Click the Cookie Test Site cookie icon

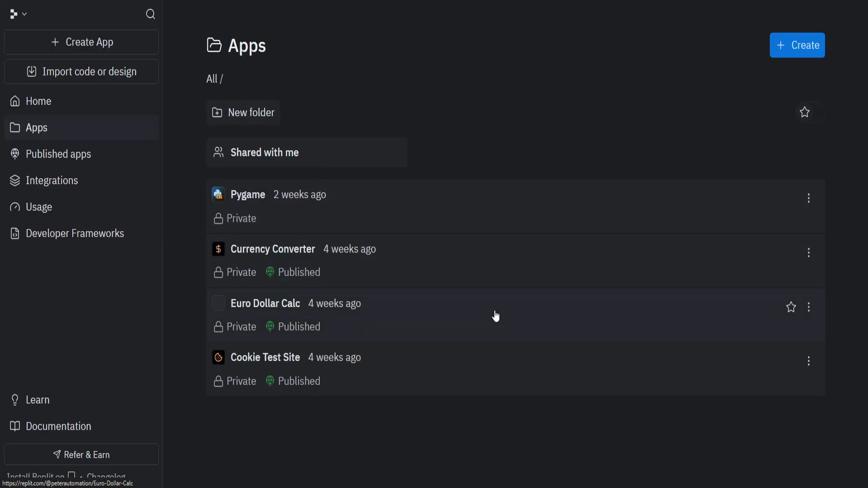coord(218,358)
